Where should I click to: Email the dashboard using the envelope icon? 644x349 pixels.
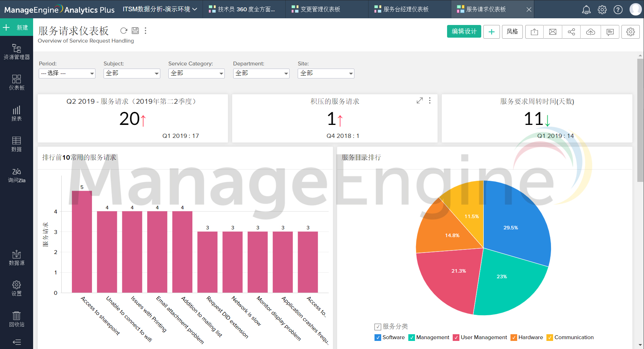point(553,32)
